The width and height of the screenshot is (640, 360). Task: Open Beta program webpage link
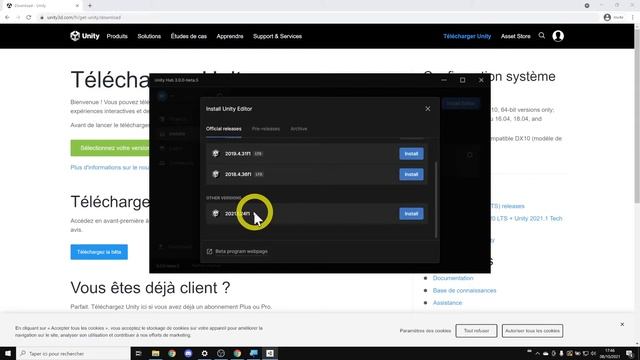point(241,251)
